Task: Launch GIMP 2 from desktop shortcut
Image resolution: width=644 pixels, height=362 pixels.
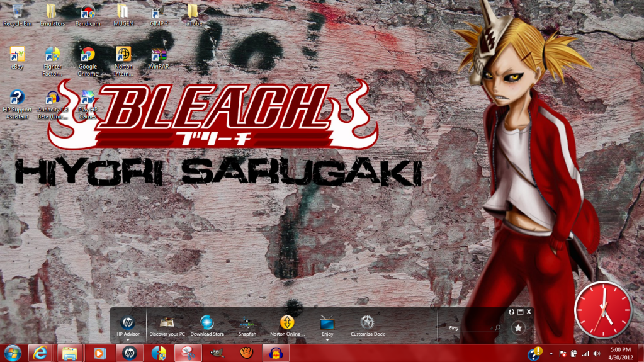Action: (x=159, y=14)
